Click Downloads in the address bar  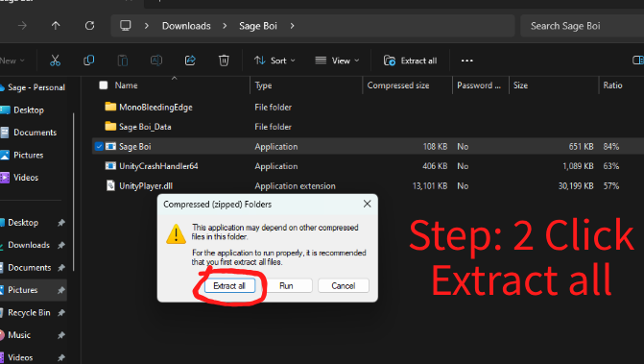(186, 26)
